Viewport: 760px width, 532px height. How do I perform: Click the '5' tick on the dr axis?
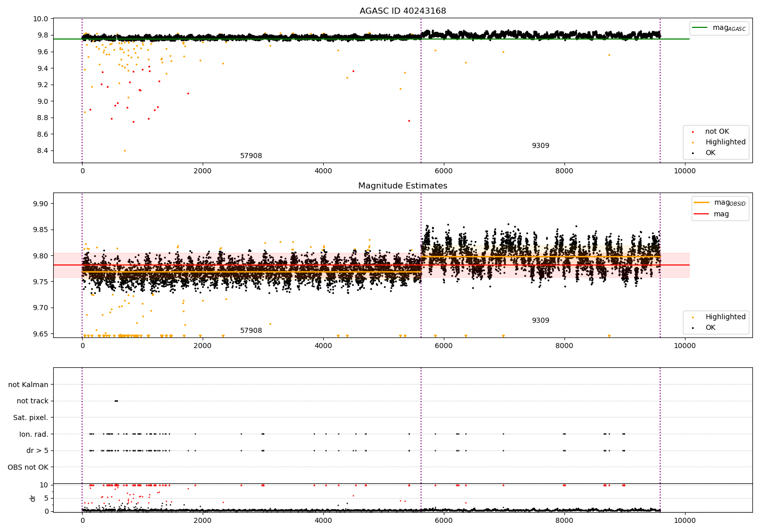coord(47,498)
